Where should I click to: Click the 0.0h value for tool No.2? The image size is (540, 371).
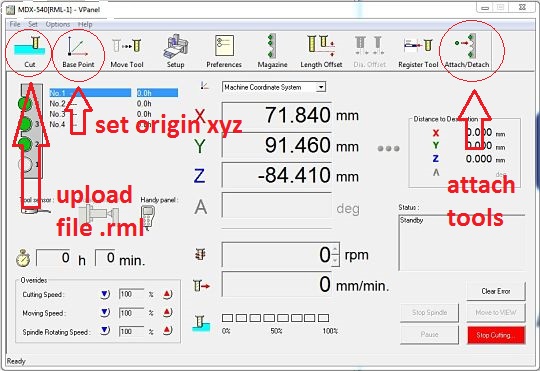pos(144,103)
